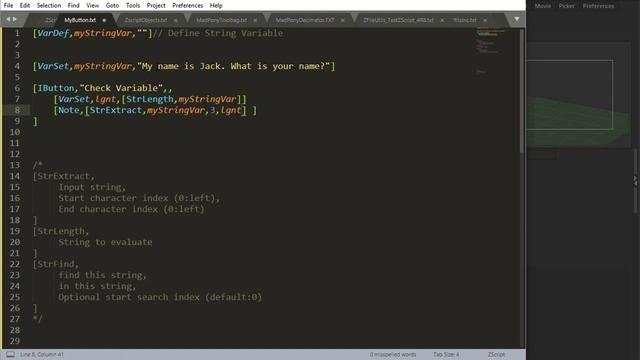640x360 pixels.
Task: Click the VarDef keyword on line 1
Action: coord(53,33)
